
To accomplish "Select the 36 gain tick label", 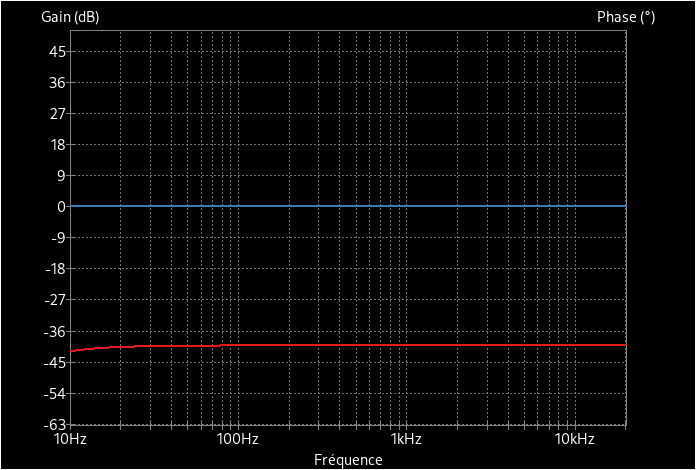I will 56,82.
